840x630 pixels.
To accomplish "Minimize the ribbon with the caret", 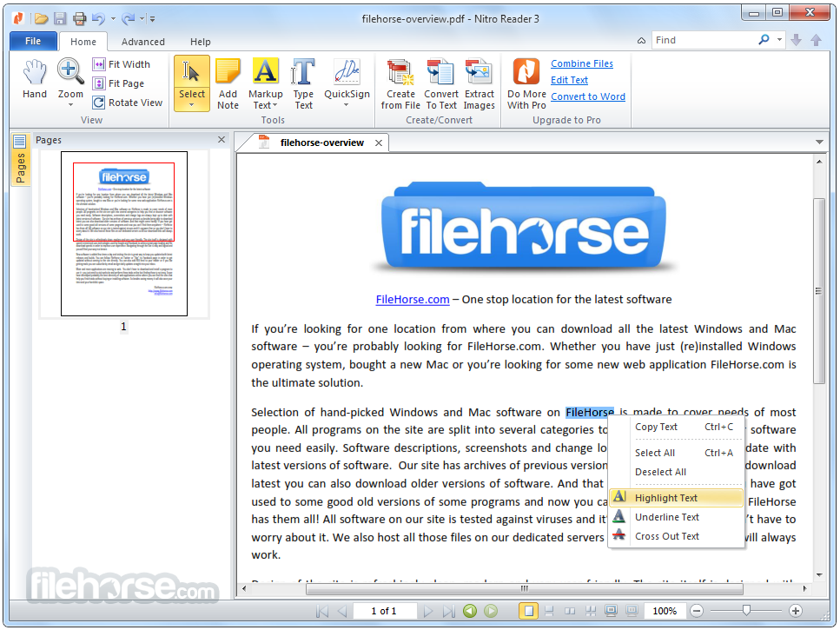I will coord(641,41).
